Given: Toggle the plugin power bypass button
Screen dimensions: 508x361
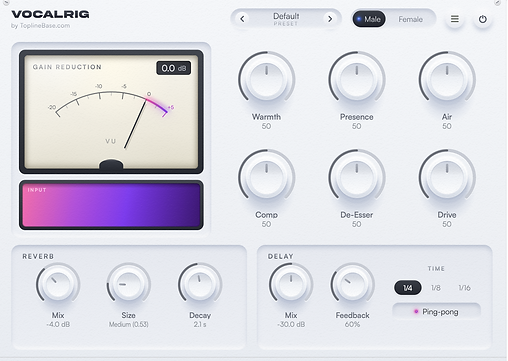Looking at the screenshot, I should click(x=483, y=19).
